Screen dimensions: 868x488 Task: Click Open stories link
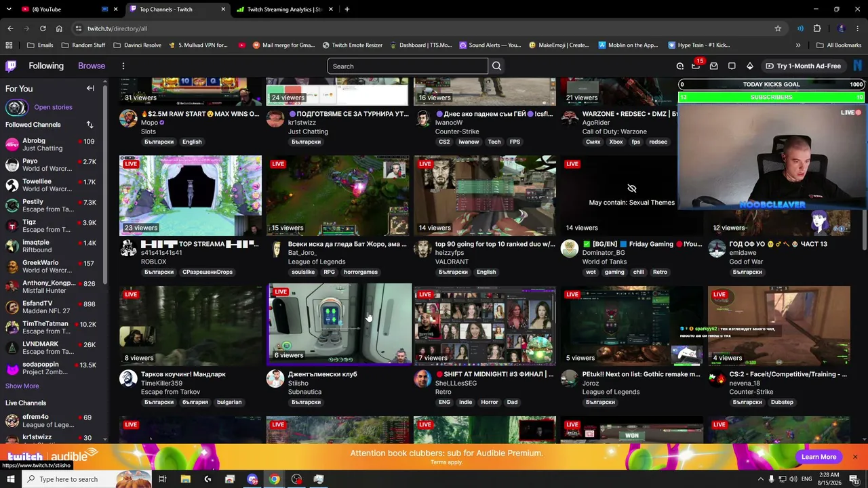(x=53, y=107)
